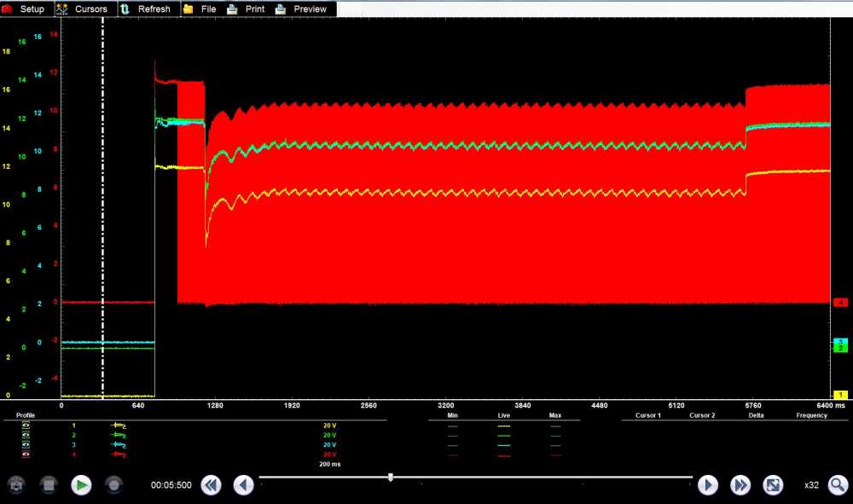Toggle channel 4 red trace visibility
The width and height of the screenshot is (853, 504).
(26, 455)
